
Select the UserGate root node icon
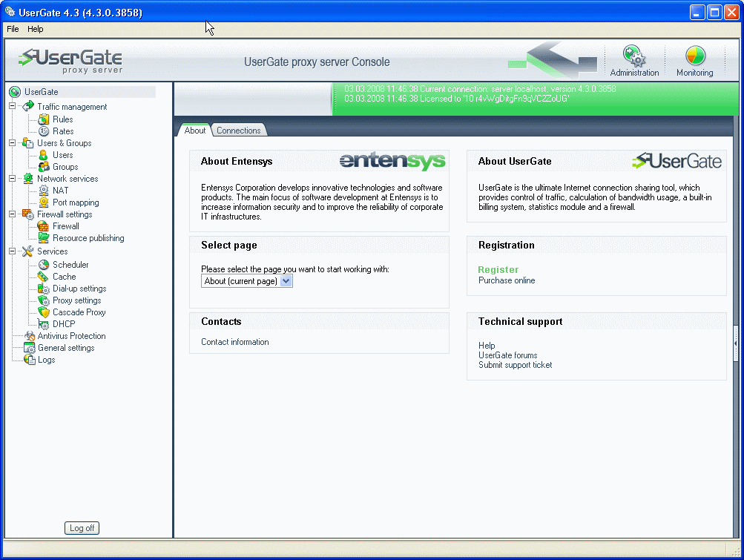(15, 91)
